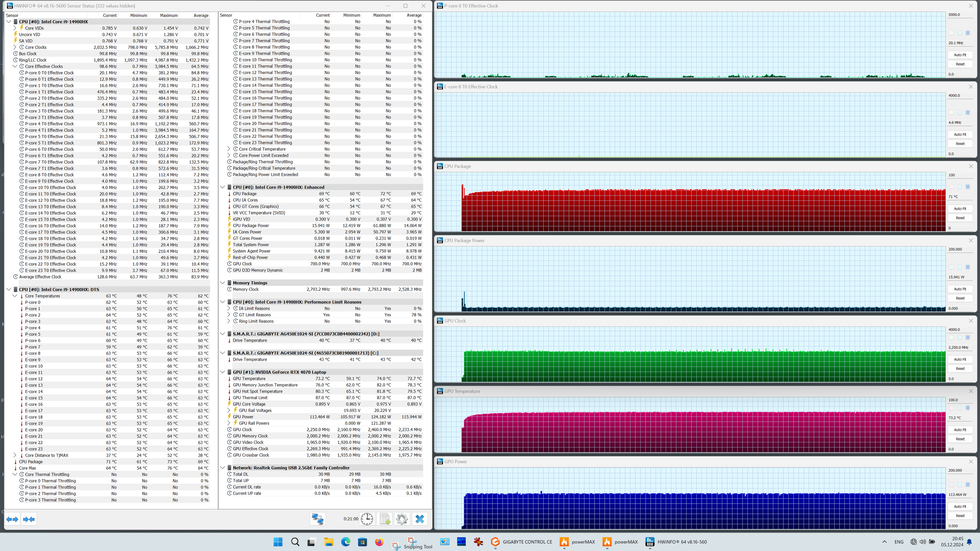The height and width of the screenshot is (551, 980).
Task: Collapse the Core Effective Clocks group
Action: (x=15, y=66)
